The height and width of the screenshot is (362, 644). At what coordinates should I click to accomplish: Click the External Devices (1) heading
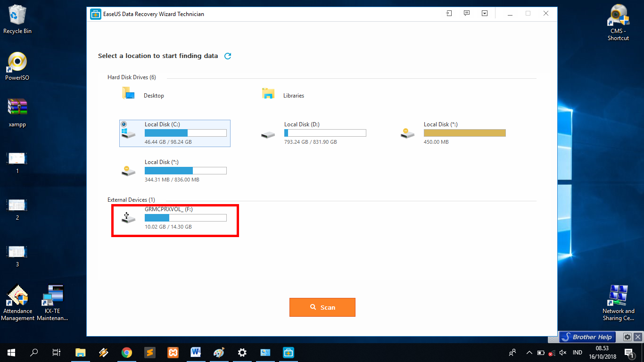131,200
